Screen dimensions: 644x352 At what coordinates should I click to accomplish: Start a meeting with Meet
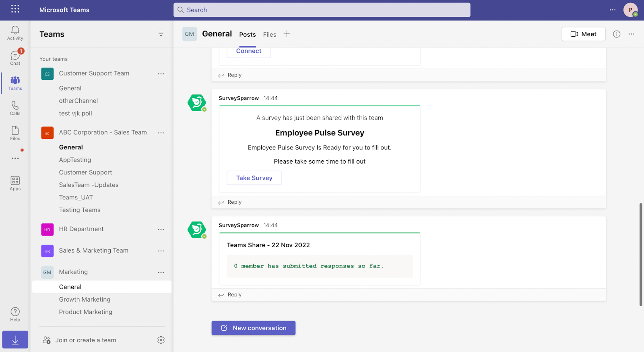click(584, 34)
